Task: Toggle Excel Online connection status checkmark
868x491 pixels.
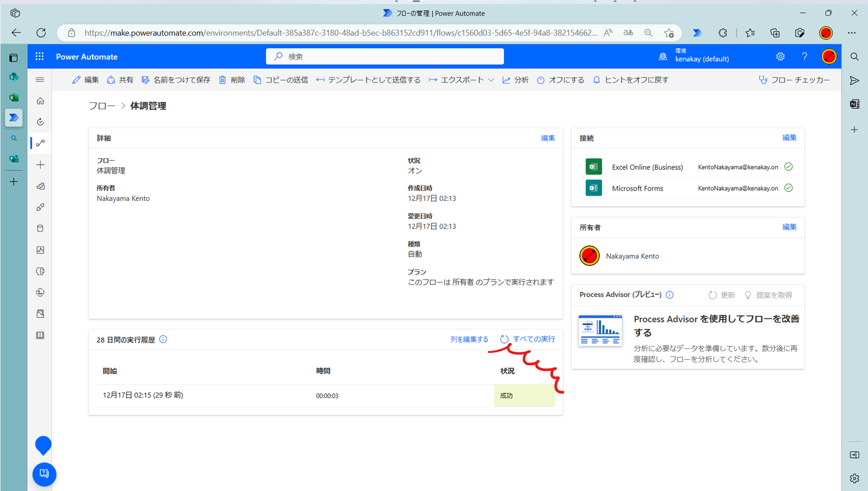Action: click(789, 167)
